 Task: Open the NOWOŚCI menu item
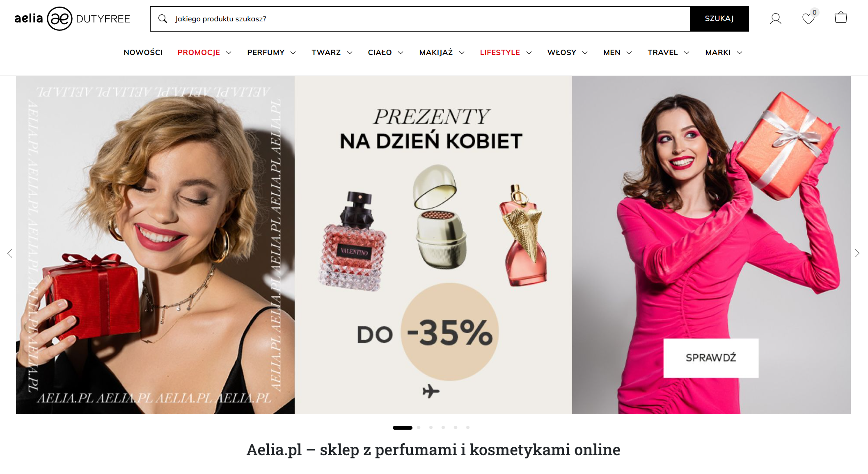[143, 53]
